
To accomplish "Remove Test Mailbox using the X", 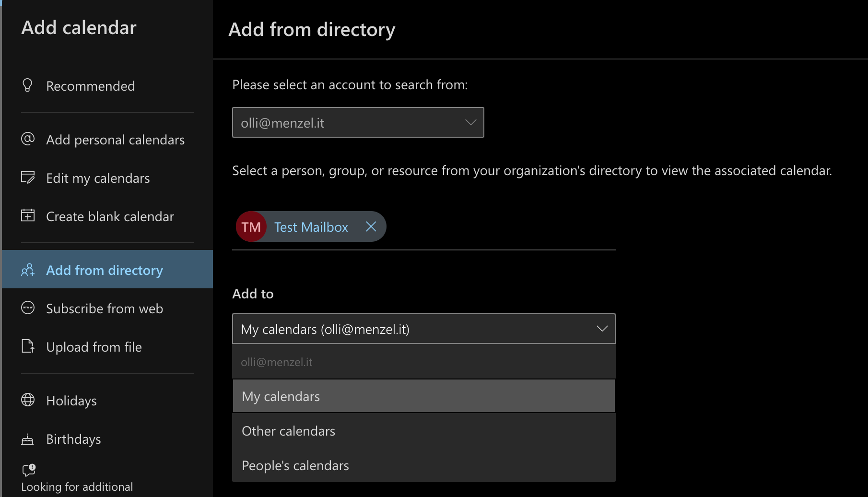I will coord(371,227).
